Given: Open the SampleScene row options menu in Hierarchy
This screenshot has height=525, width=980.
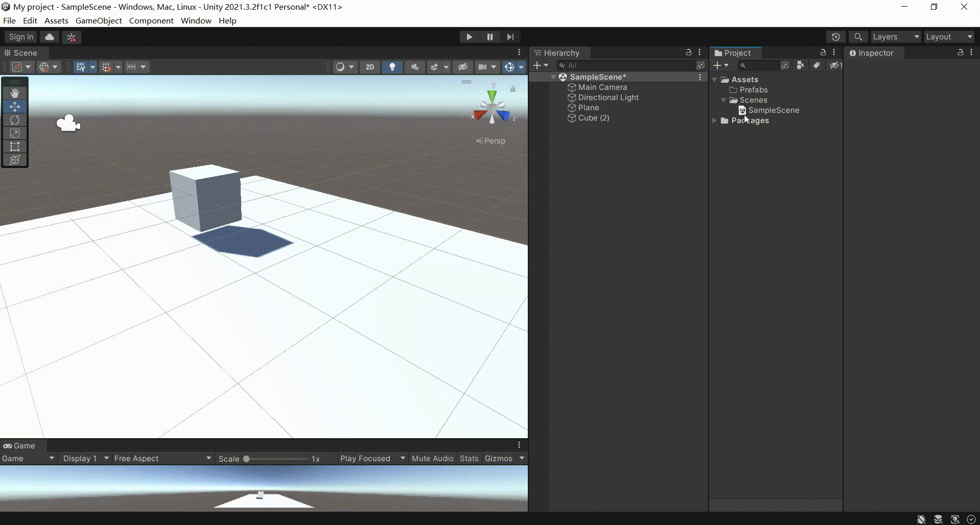Looking at the screenshot, I should click(700, 77).
